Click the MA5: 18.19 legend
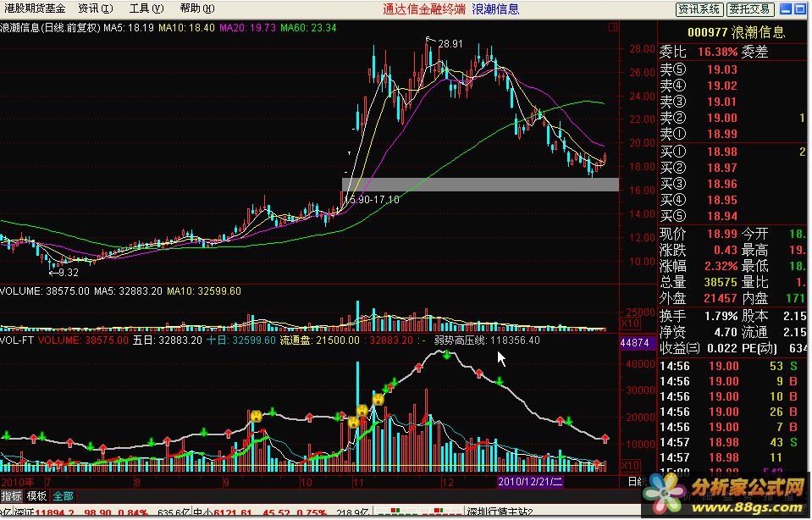The image size is (812, 520). pyautogui.click(x=129, y=27)
